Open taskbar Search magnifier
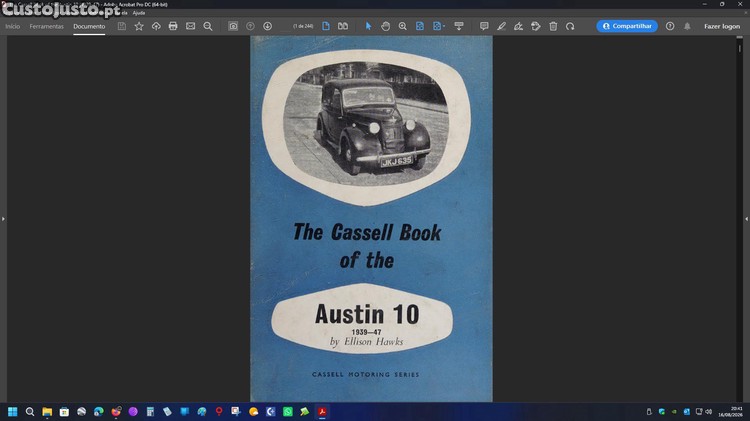Image resolution: width=750 pixels, height=421 pixels. pyautogui.click(x=30, y=411)
